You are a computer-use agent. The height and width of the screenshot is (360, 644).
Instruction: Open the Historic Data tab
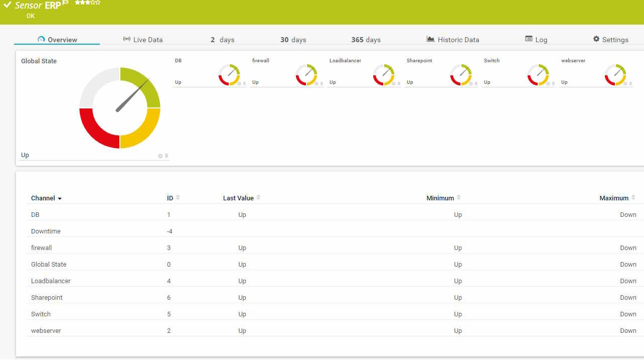click(453, 40)
